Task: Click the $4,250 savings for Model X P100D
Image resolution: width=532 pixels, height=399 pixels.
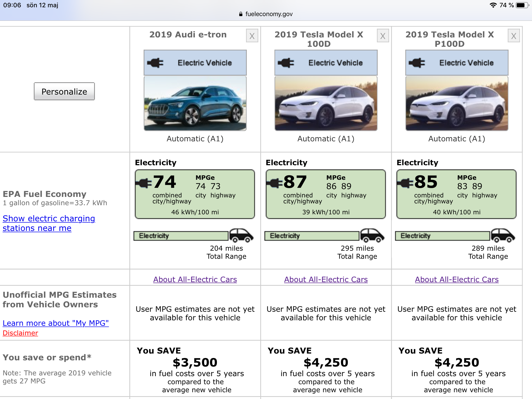Action: pos(457,362)
